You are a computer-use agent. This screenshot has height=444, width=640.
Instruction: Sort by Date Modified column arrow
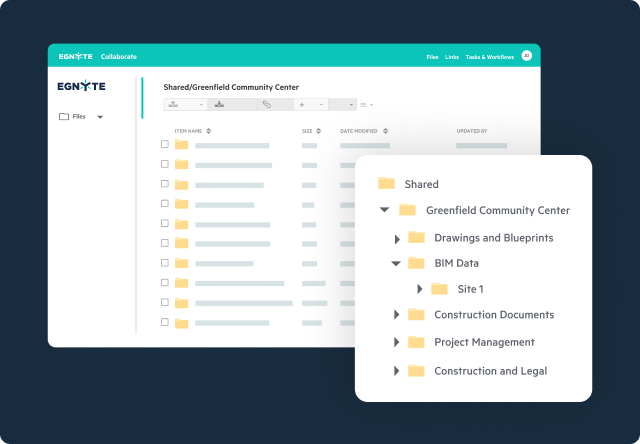385,131
